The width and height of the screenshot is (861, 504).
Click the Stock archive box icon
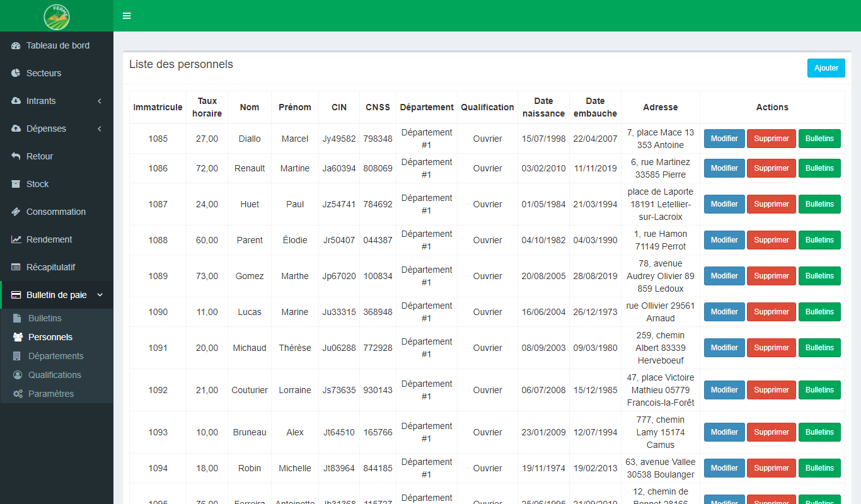[16, 184]
